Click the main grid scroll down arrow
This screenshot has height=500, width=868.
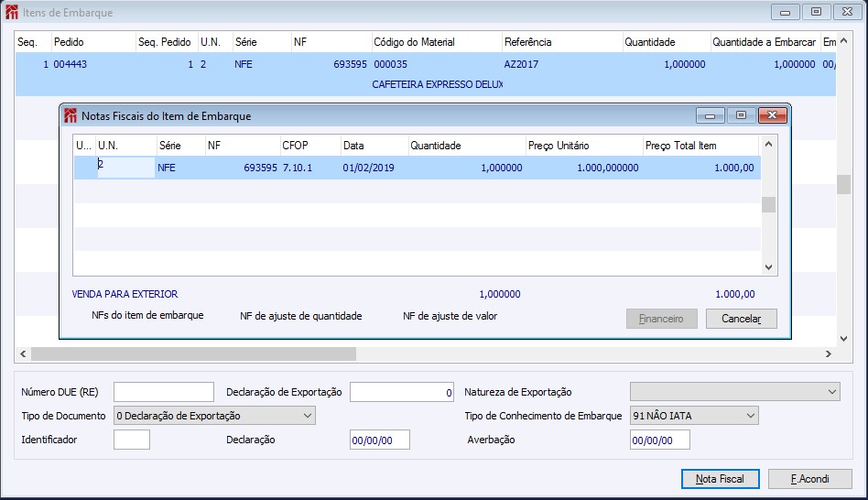[843, 338]
